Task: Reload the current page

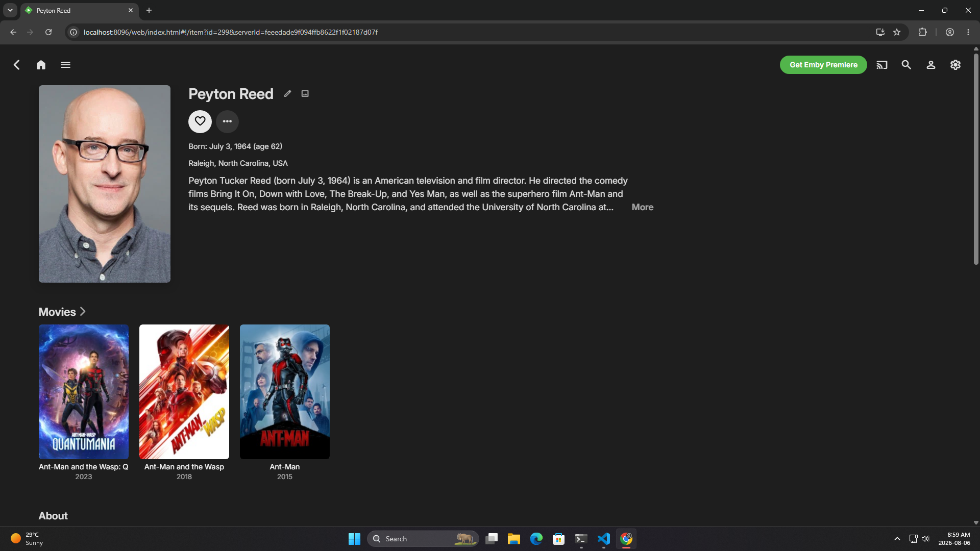Action: coord(48,32)
